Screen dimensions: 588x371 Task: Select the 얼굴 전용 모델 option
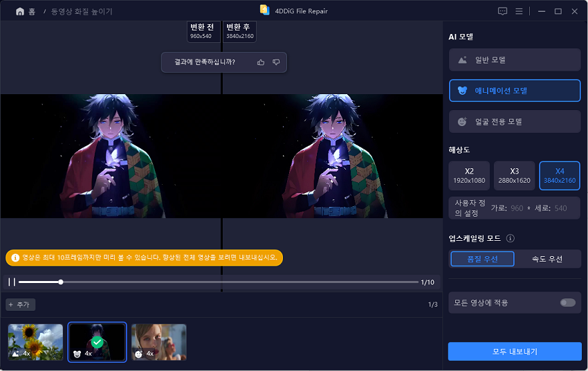click(x=515, y=122)
